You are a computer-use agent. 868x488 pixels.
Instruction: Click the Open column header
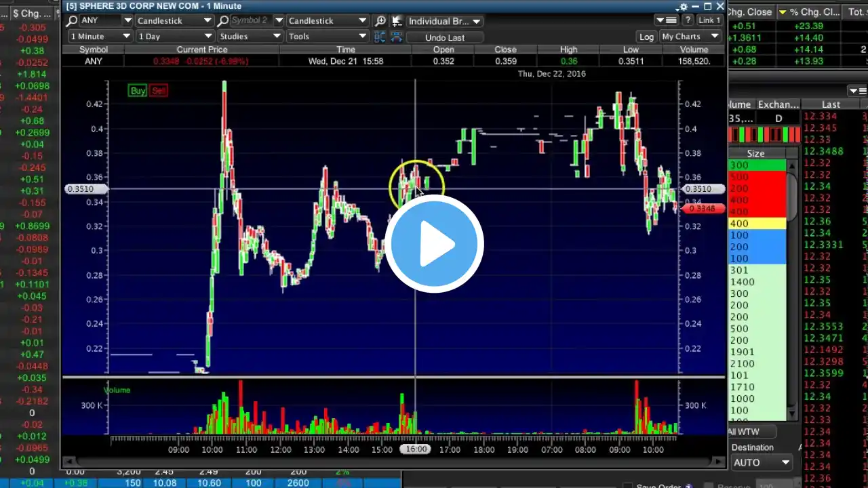(x=443, y=49)
